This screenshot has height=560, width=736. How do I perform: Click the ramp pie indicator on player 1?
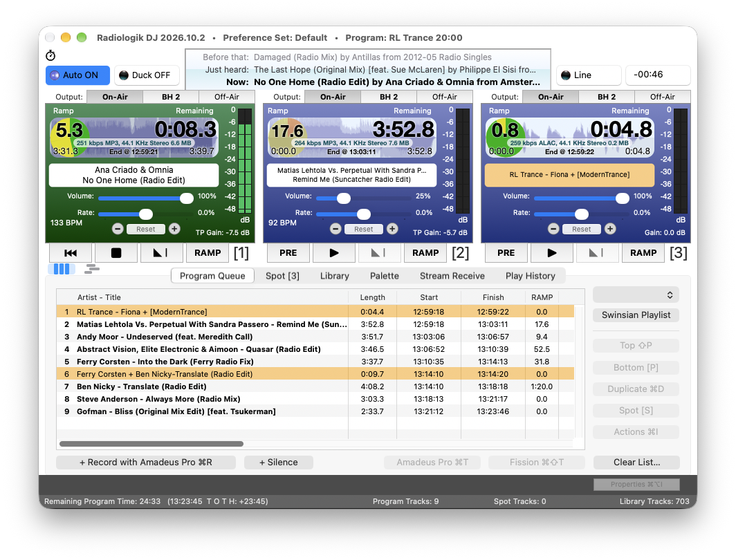pos(69,138)
